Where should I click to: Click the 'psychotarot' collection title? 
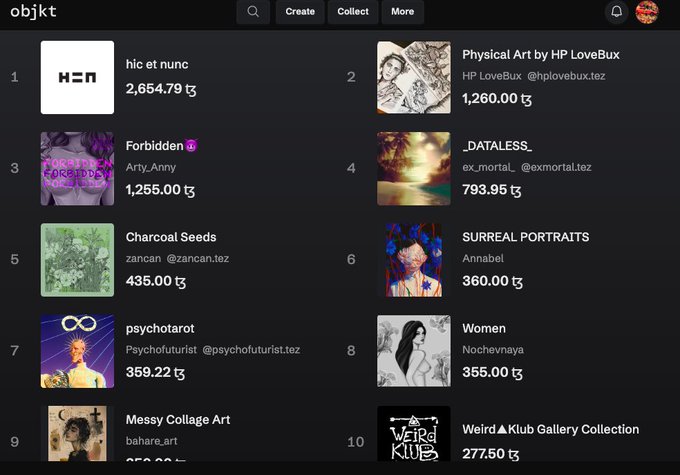click(160, 329)
